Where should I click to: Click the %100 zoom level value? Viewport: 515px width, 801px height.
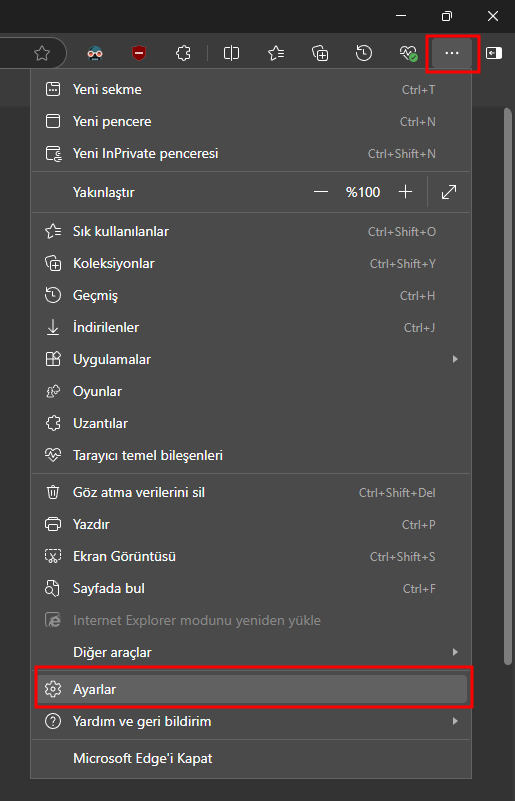click(x=363, y=192)
